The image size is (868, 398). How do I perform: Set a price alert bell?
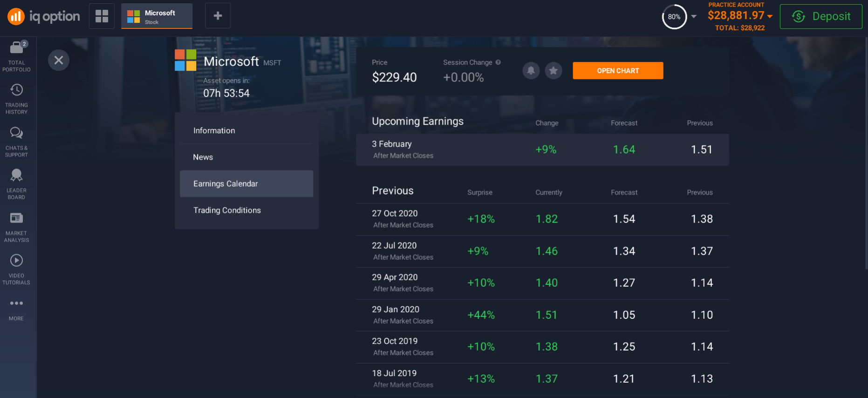[x=531, y=71]
